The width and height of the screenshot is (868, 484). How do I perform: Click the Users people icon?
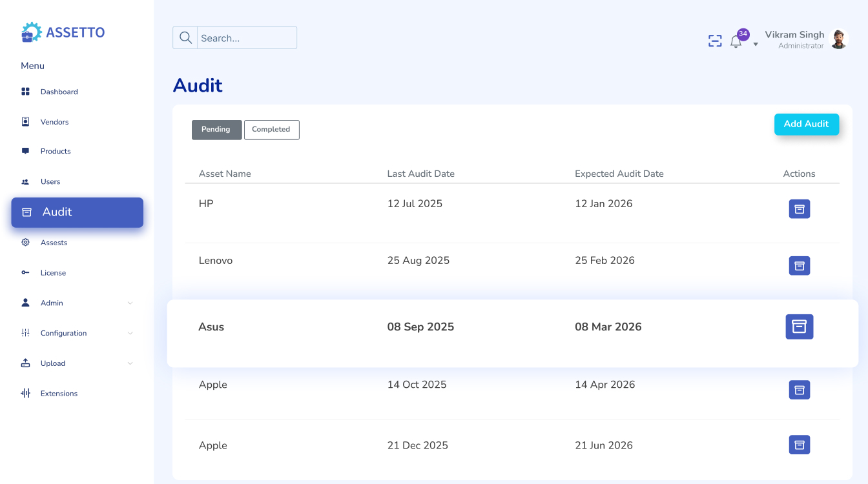(26, 182)
